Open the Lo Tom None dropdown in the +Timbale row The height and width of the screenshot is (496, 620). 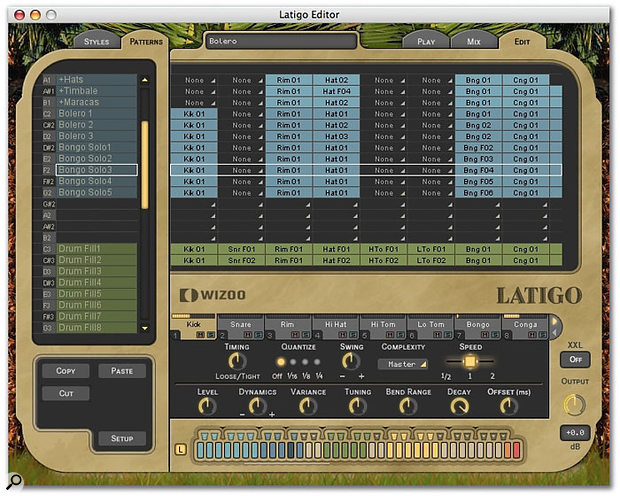point(431,91)
